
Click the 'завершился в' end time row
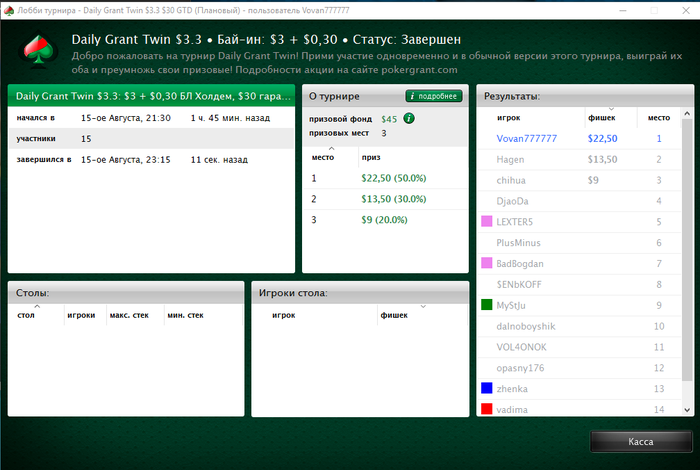coord(151,160)
